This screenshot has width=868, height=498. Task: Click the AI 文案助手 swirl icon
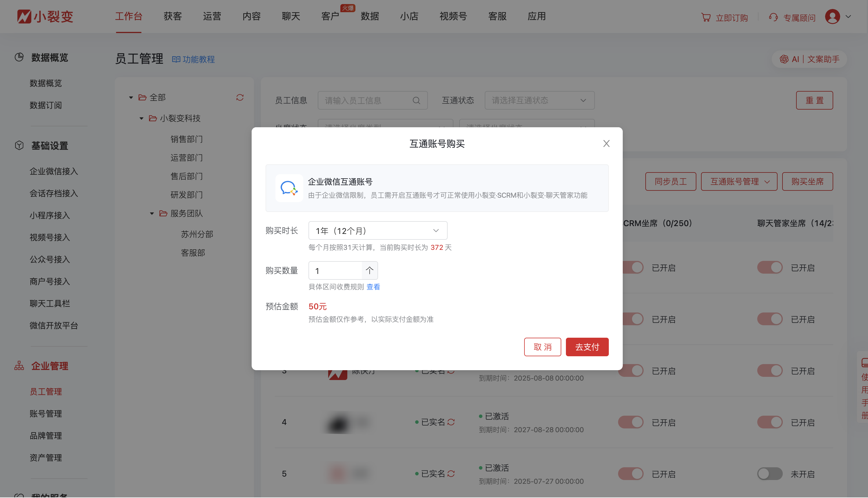(784, 59)
